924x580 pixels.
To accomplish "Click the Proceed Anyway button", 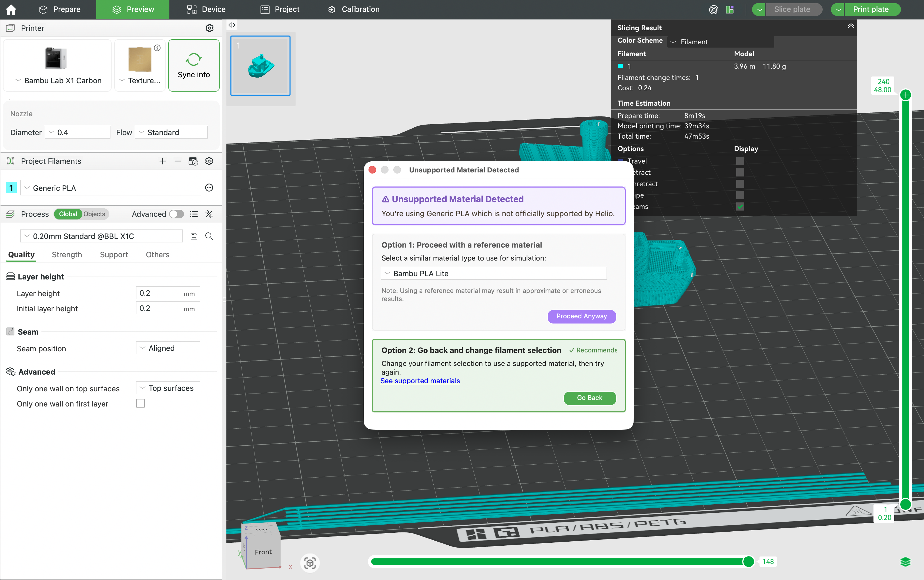I will pos(581,316).
